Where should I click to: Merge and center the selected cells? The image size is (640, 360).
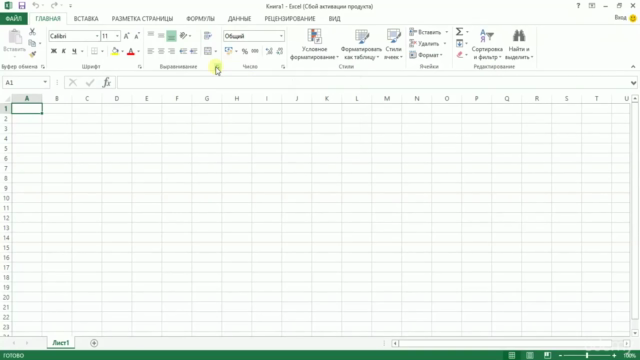click(x=208, y=51)
